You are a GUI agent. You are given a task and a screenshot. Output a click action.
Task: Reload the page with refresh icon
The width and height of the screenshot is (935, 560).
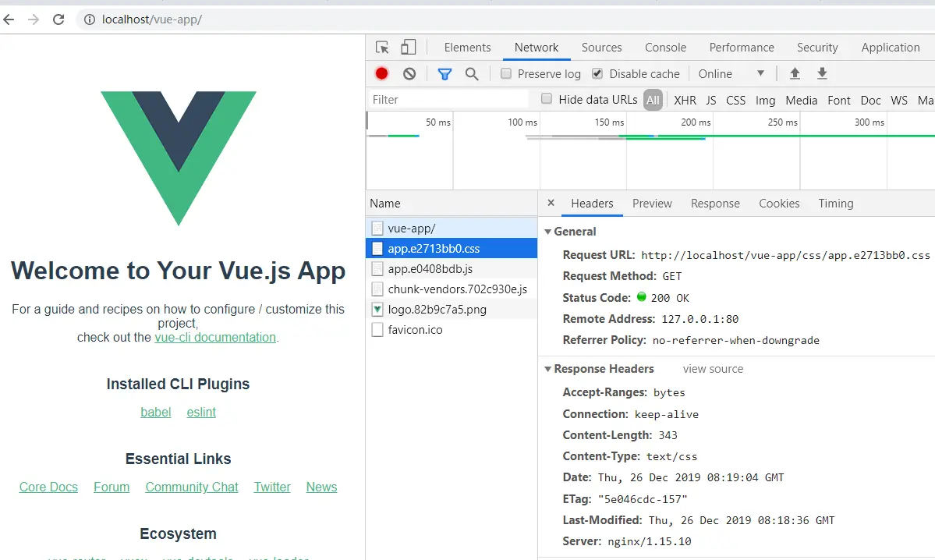[58, 19]
